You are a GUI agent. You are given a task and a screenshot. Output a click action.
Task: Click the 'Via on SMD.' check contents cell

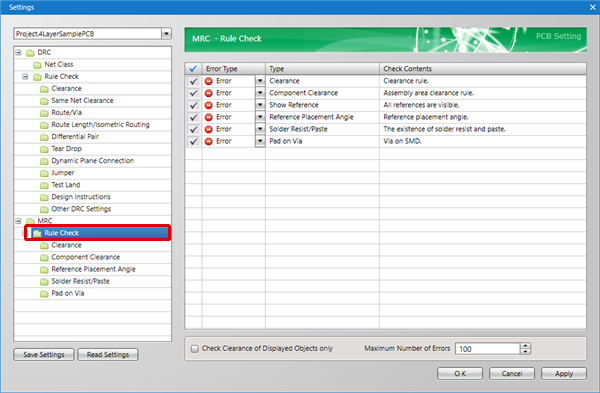pos(483,141)
